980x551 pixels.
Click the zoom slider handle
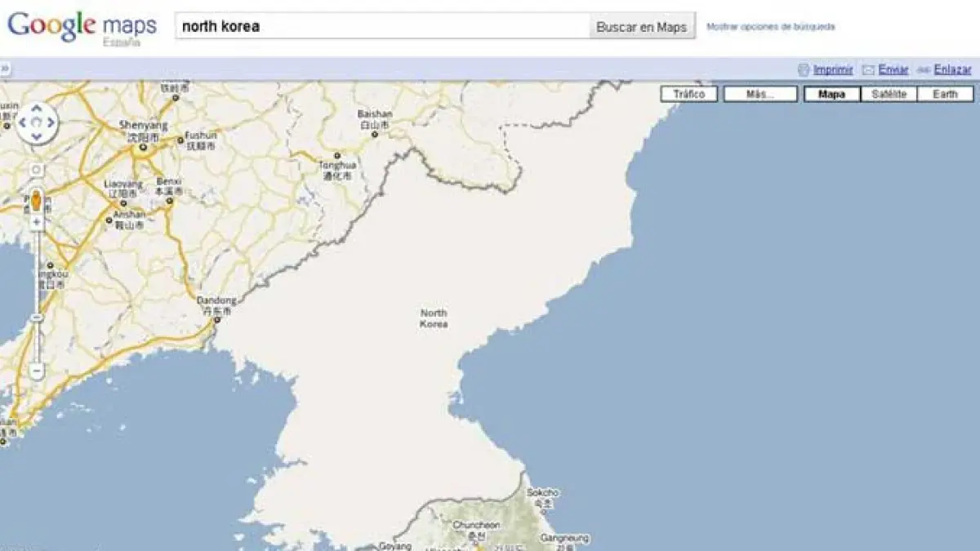point(37,317)
